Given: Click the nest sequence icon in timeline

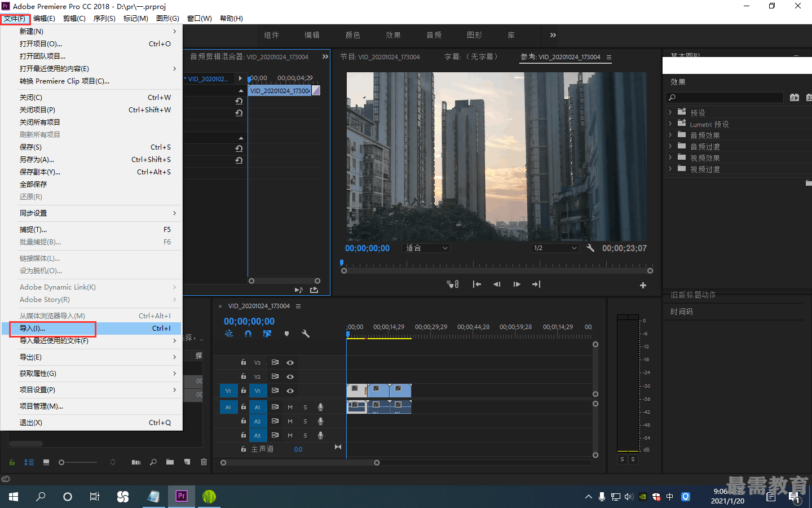Looking at the screenshot, I should (x=229, y=334).
